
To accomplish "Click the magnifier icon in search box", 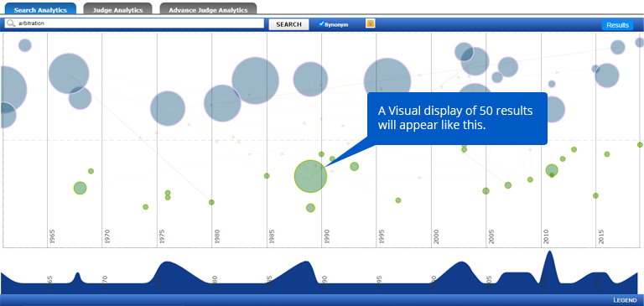I will 11,23.
